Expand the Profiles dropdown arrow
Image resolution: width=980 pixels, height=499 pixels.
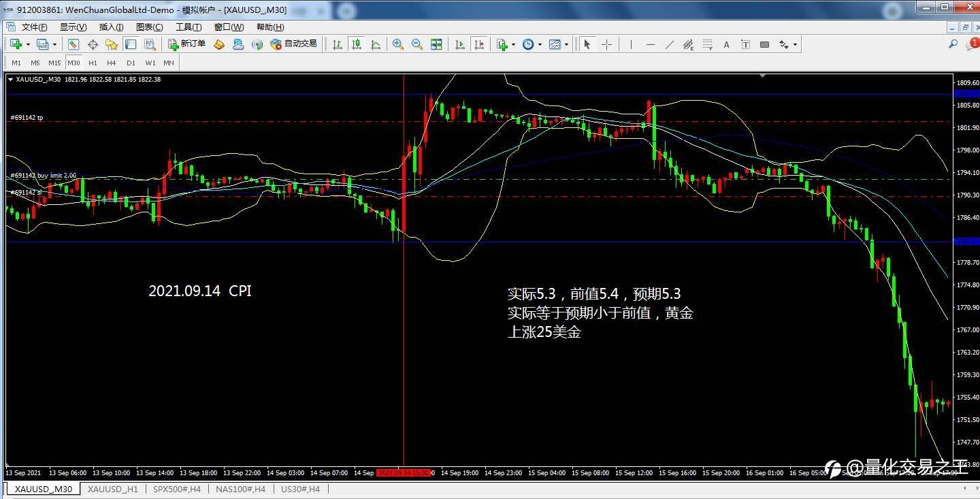(x=55, y=45)
